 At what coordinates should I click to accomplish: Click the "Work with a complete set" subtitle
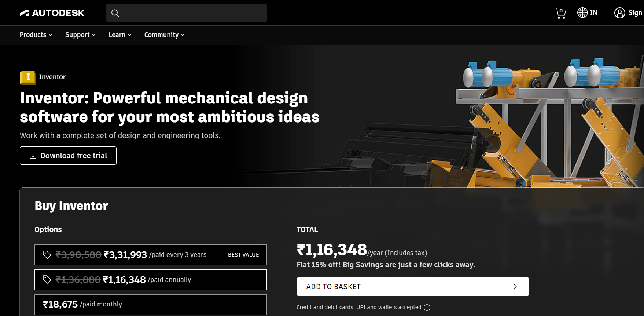tap(120, 135)
